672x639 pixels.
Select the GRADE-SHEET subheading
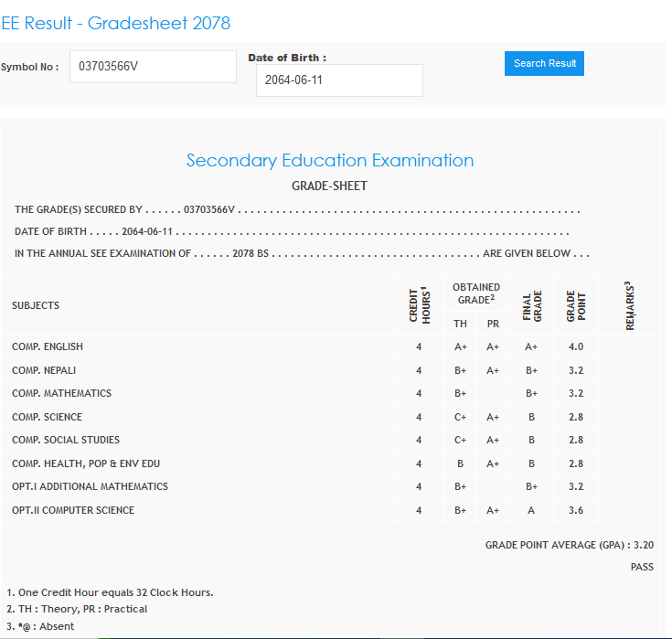tap(329, 186)
